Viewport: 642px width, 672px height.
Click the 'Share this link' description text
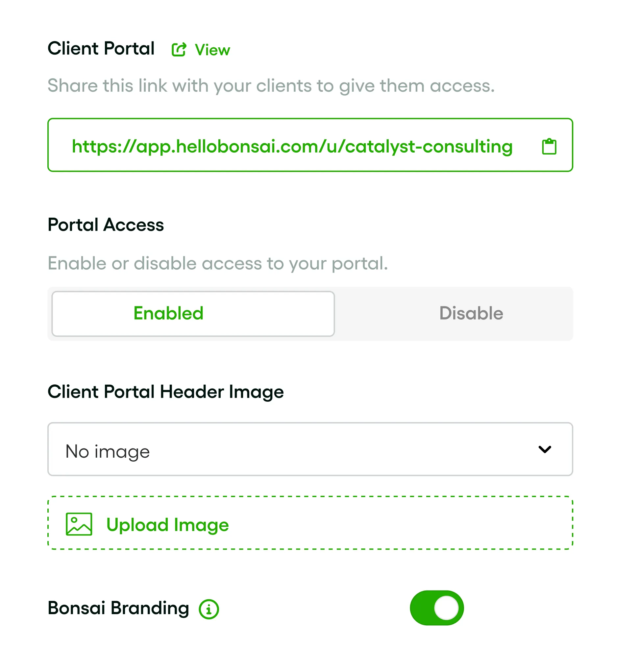[x=271, y=85]
